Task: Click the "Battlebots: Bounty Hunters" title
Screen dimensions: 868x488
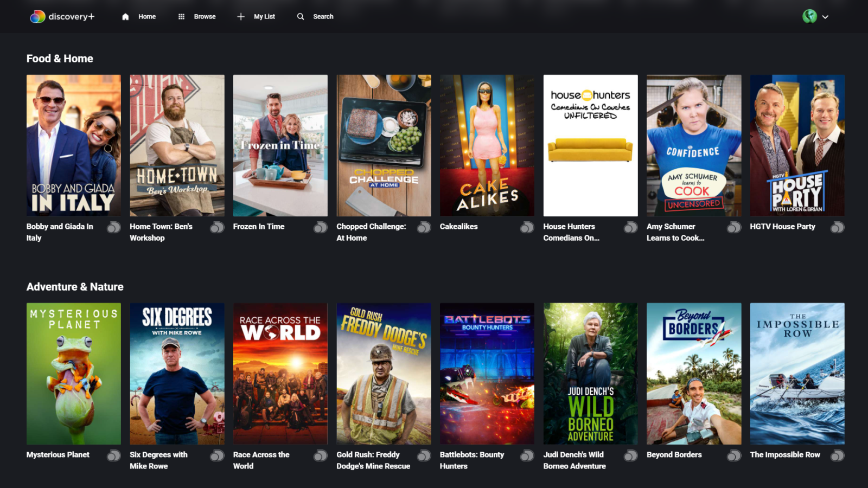Action: pyautogui.click(x=472, y=460)
